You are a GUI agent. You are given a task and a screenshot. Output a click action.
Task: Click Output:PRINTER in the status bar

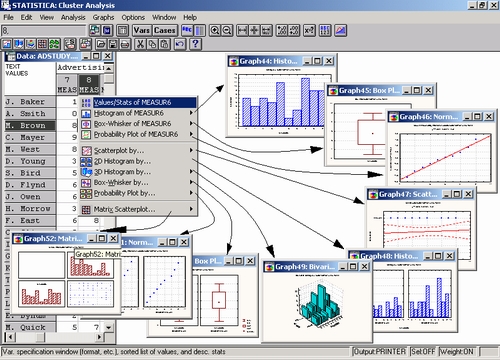point(380,352)
